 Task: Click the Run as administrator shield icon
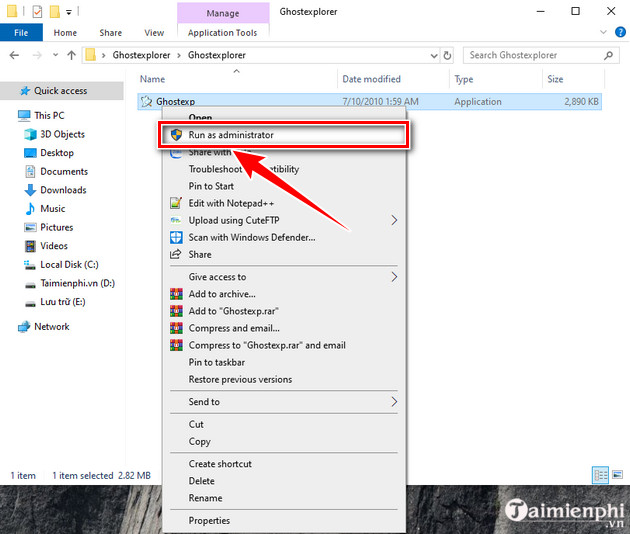point(176,135)
